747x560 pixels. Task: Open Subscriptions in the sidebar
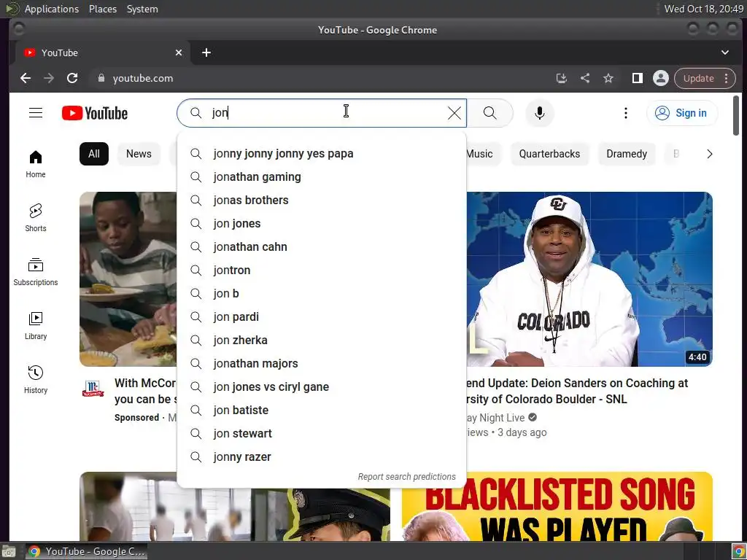(x=36, y=272)
